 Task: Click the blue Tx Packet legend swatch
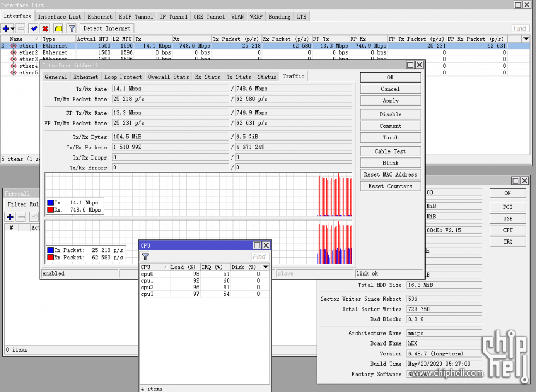point(50,250)
